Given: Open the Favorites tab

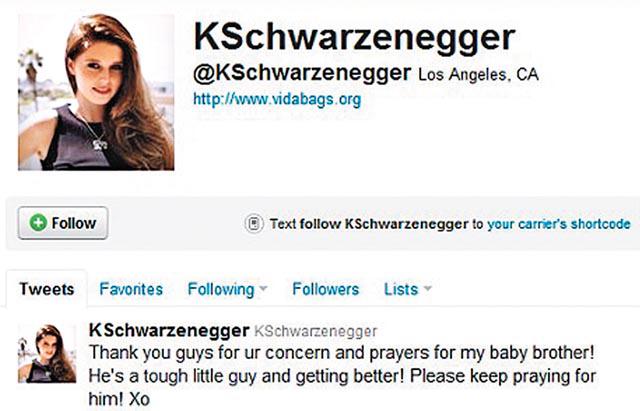Looking at the screenshot, I should [131, 289].
